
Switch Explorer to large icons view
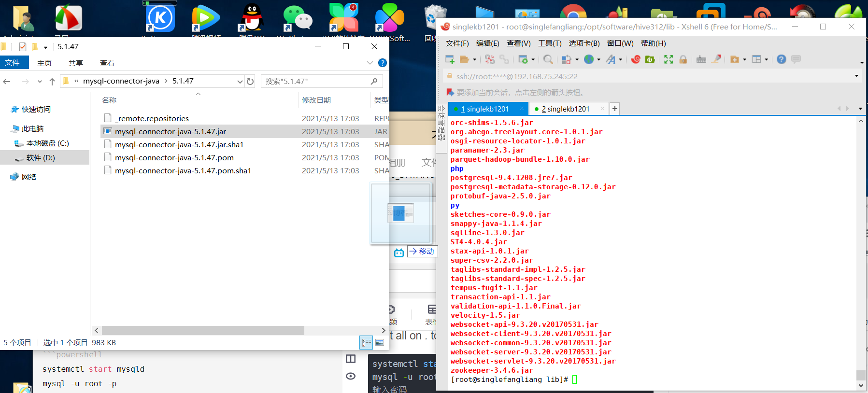coord(380,343)
